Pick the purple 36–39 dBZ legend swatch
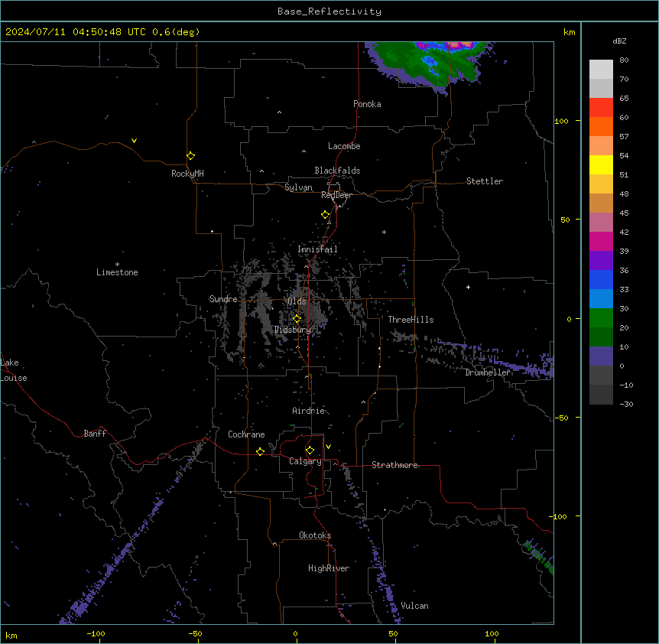The image size is (659, 644). 601,261
